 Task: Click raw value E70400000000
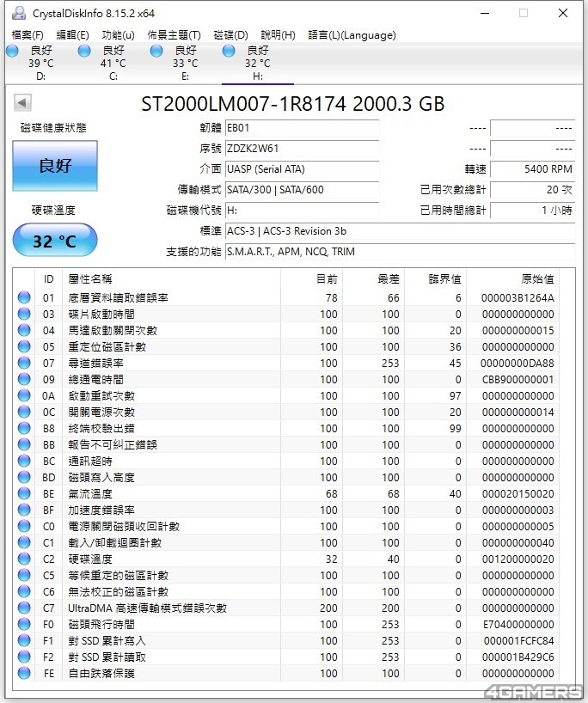point(518,624)
